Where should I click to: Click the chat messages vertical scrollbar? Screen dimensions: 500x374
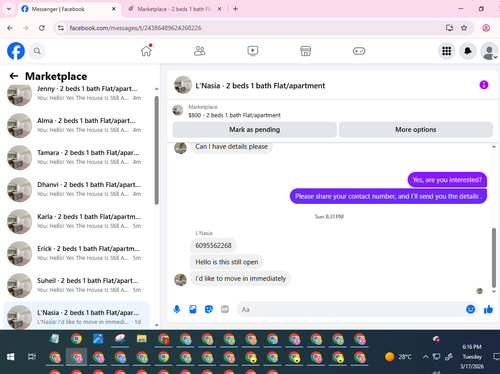click(494, 257)
